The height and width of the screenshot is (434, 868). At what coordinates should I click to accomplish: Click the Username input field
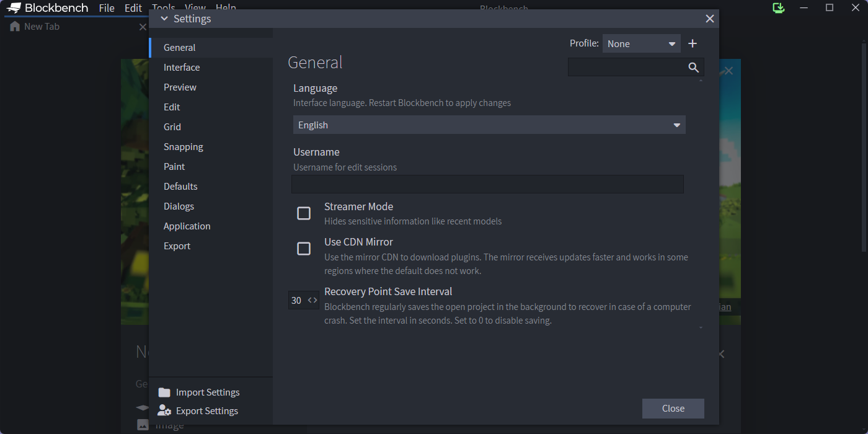tap(487, 184)
